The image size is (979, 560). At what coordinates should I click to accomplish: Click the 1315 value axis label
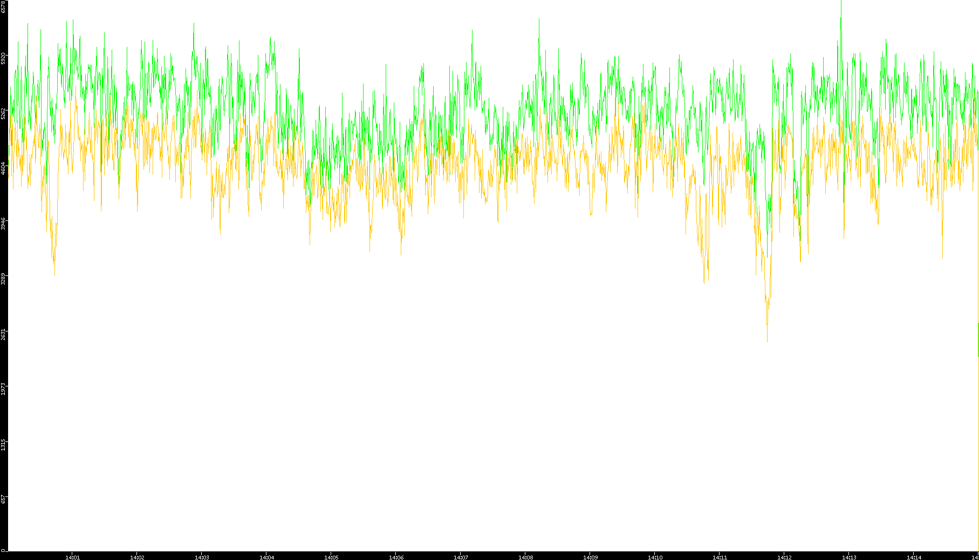point(3,445)
